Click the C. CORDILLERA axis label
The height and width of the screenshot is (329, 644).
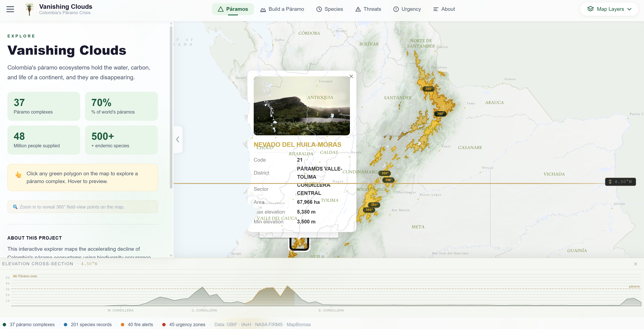pos(204,310)
